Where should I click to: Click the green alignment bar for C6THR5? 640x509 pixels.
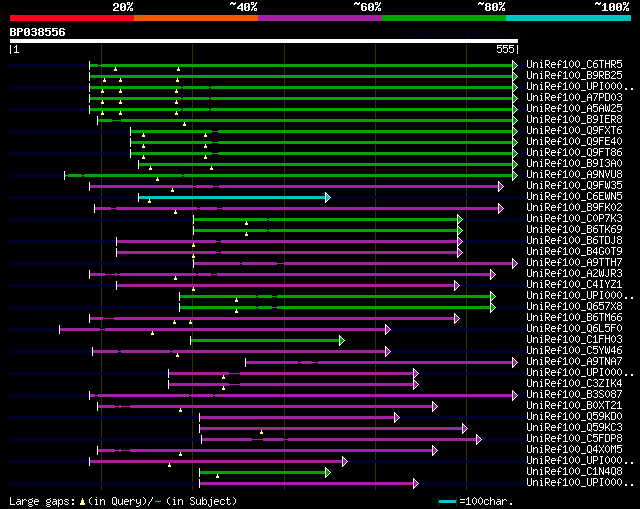click(301, 65)
